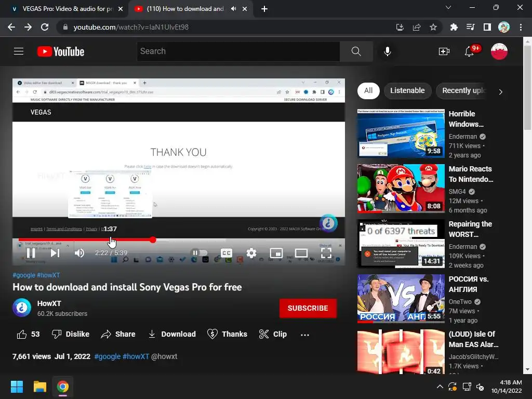The width and height of the screenshot is (532, 399).
Task: Open Windows Start menu
Action: click(17, 387)
